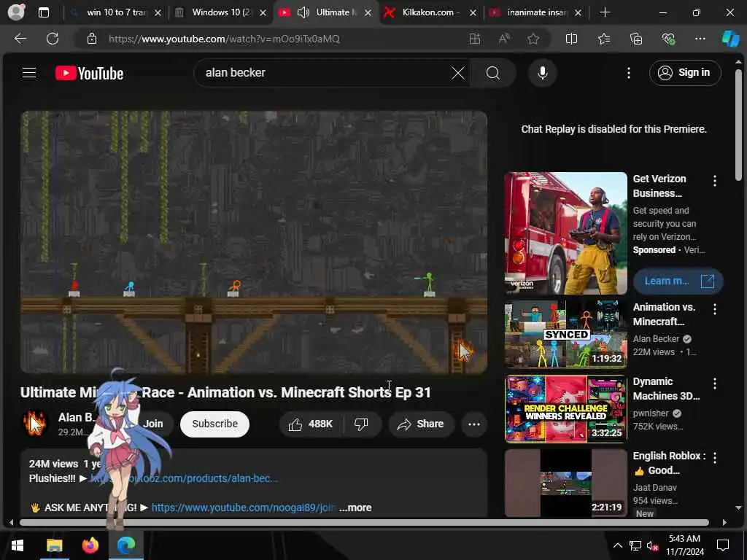The image size is (747, 560).
Task: Open tab actions menu icon
Action: coord(43,12)
